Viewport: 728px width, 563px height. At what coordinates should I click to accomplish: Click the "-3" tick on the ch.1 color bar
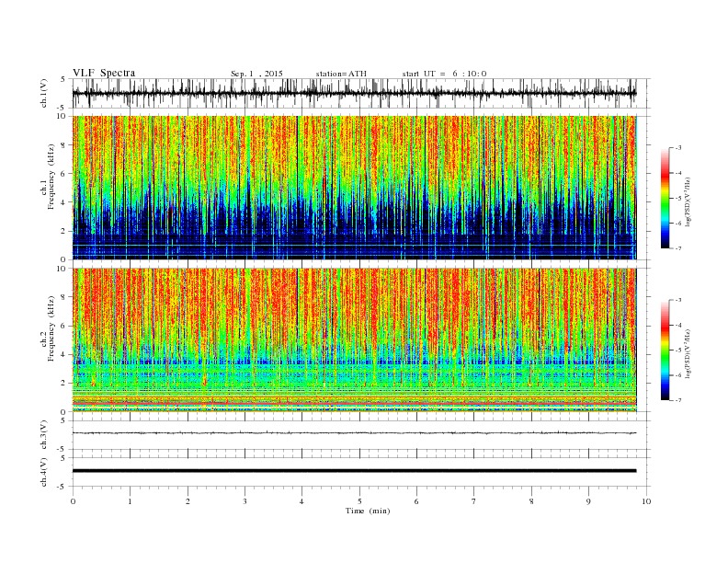[678, 148]
